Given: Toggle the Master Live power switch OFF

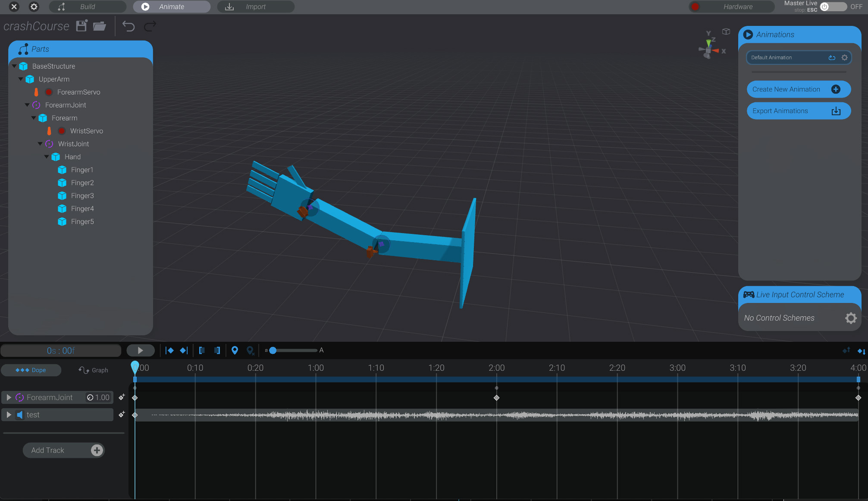Looking at the screenshot, I should [825, 6].
